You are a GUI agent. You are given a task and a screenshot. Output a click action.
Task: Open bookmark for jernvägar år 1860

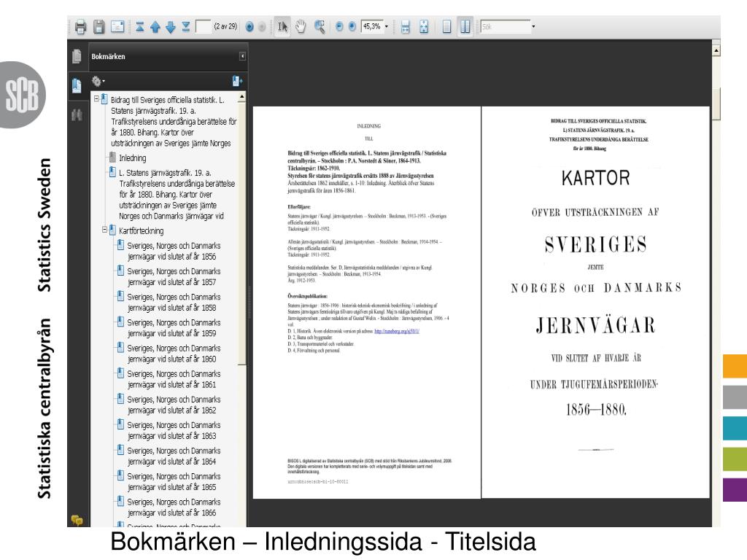pyautogui.click(x=174, y=354)
